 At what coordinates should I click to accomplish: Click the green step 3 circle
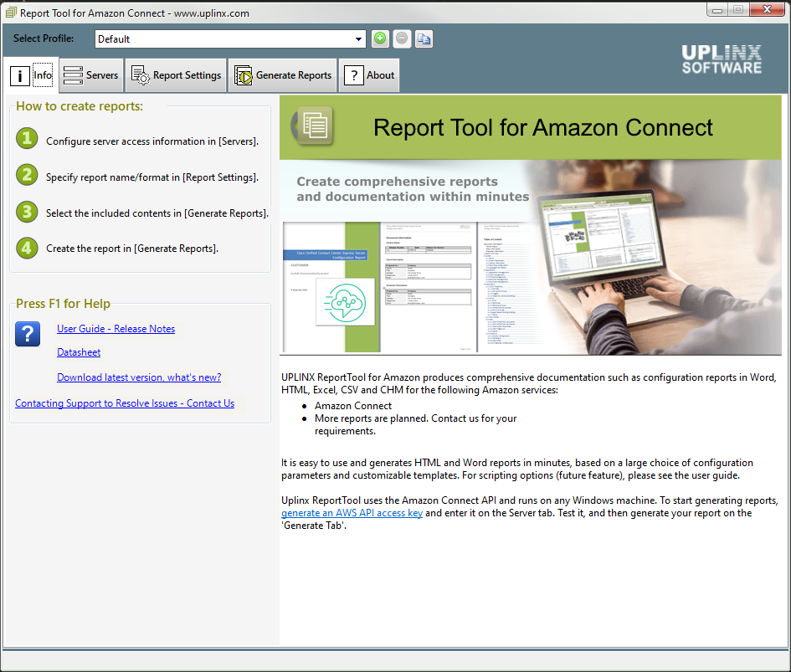click(x=27, y=212)
